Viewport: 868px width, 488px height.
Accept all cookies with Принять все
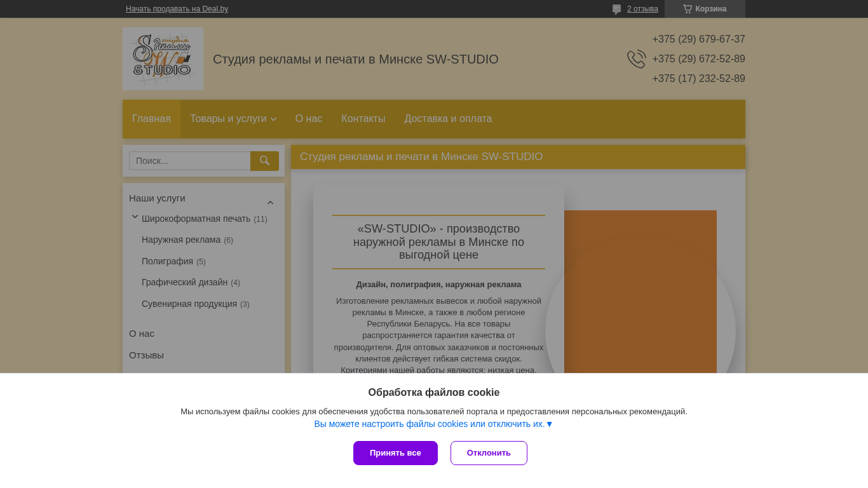point(395,453)
